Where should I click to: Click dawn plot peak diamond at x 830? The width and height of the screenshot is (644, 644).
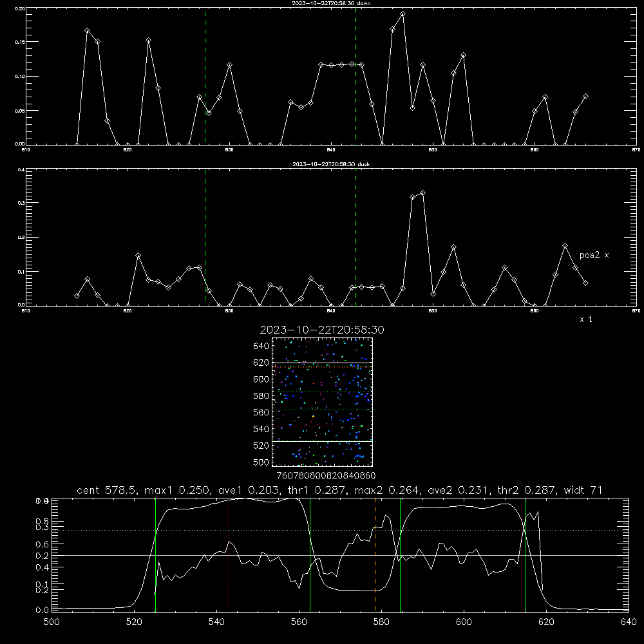tap(230, 65)
